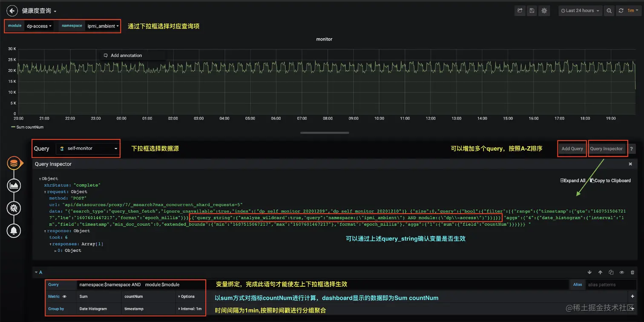Toggle Metric row eye visibility icon
644x322 pixels.
[x=65, y=296]
